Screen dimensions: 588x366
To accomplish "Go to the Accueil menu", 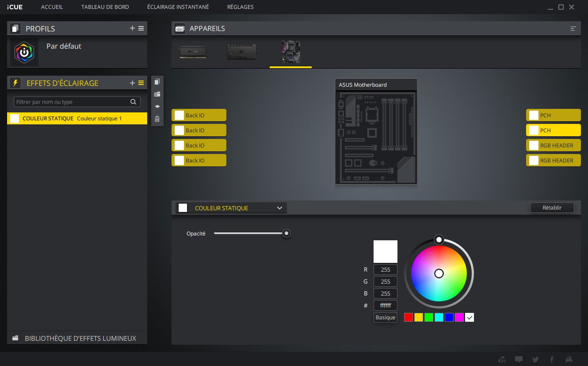I will [52, 7].
